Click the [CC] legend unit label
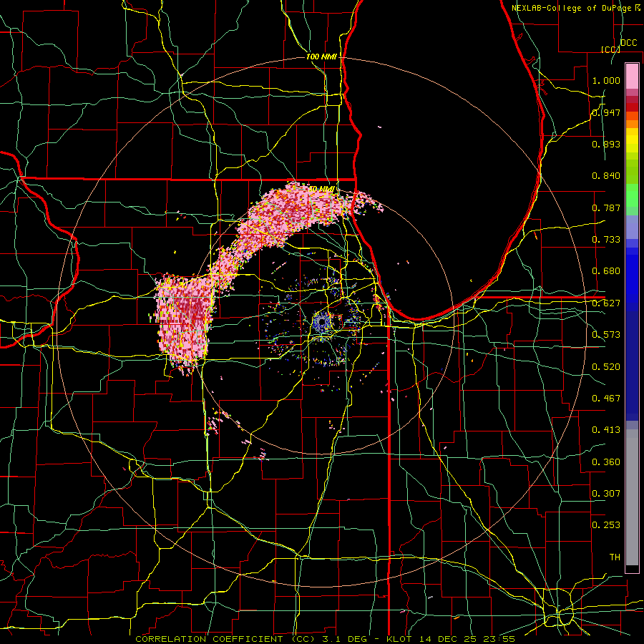Viewport: 644px width, 644px height. pyautogui.click(x=610, y=49)
